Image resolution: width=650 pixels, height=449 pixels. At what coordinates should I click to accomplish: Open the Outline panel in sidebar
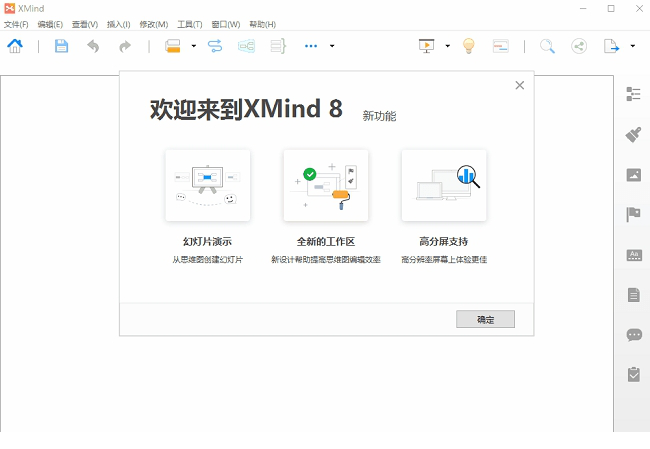[x=633, y=94]
